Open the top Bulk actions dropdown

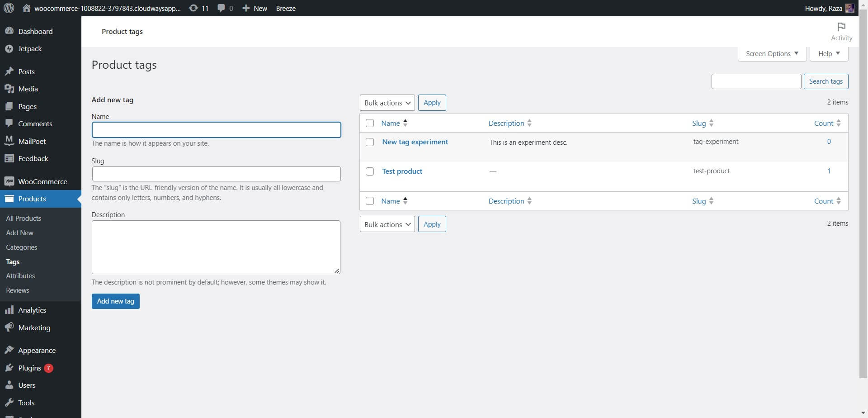[387, 103]
